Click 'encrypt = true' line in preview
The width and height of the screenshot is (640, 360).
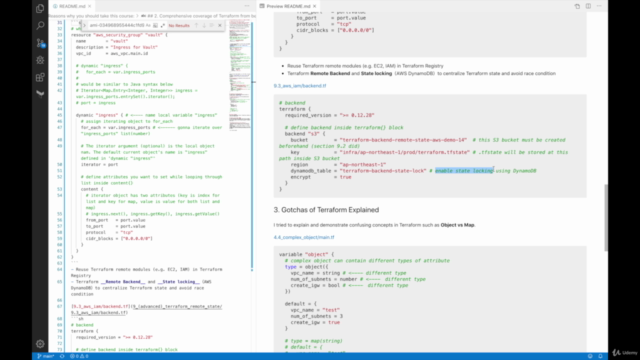click(321, 177)
